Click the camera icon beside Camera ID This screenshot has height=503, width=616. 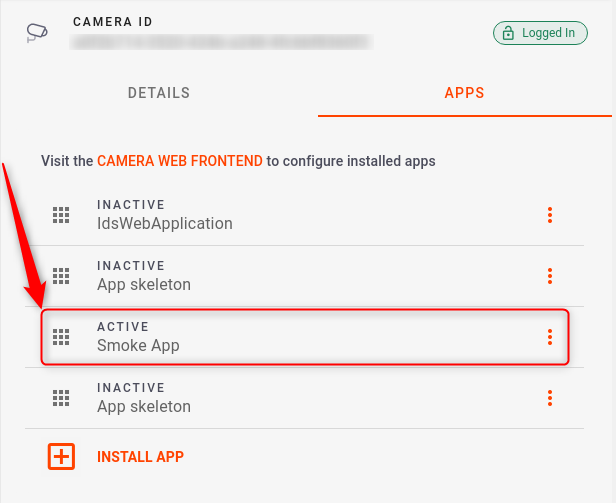coord(37,33)
